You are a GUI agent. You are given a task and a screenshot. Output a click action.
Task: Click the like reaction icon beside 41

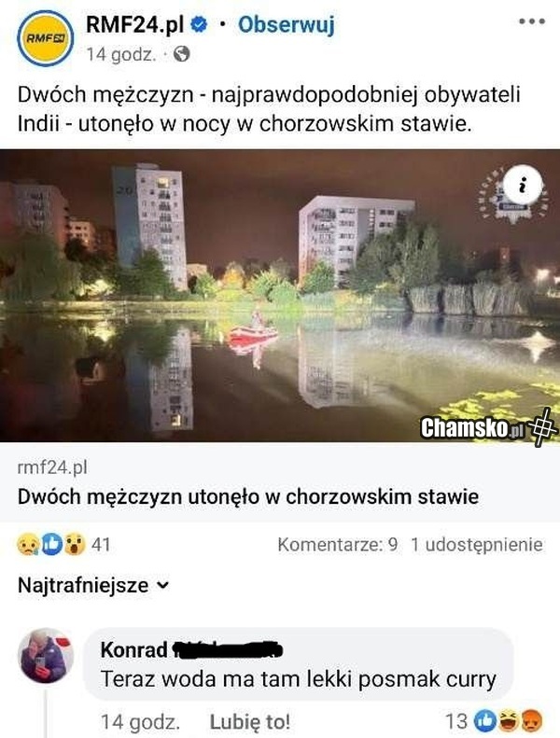(51, 545)
